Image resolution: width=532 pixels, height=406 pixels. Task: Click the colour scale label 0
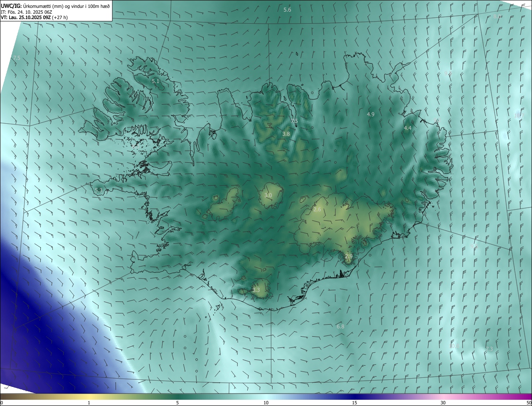(x=2, y=403)
